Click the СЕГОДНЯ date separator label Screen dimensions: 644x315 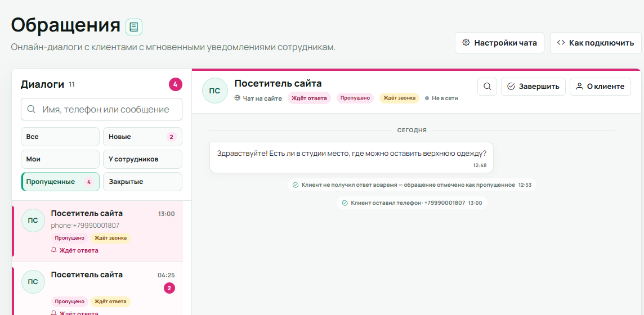point(412,130)
